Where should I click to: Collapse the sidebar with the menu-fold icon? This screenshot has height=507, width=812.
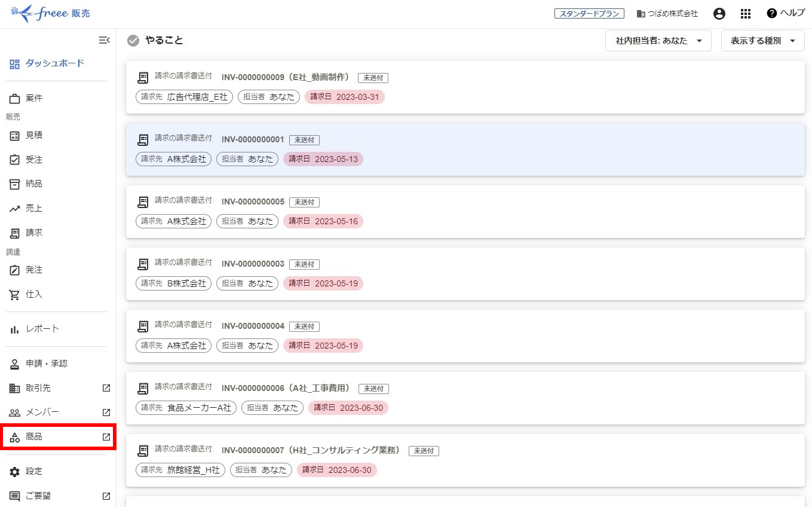104,40
